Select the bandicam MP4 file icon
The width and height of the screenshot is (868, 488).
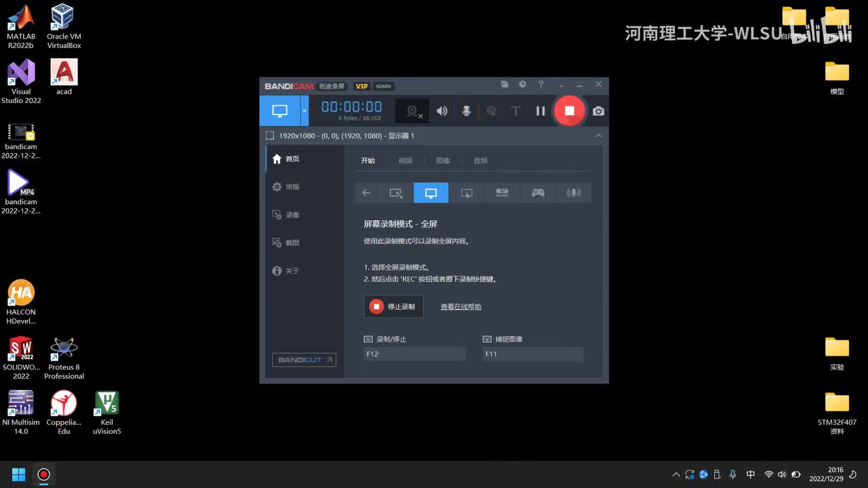tap(21, 192)
